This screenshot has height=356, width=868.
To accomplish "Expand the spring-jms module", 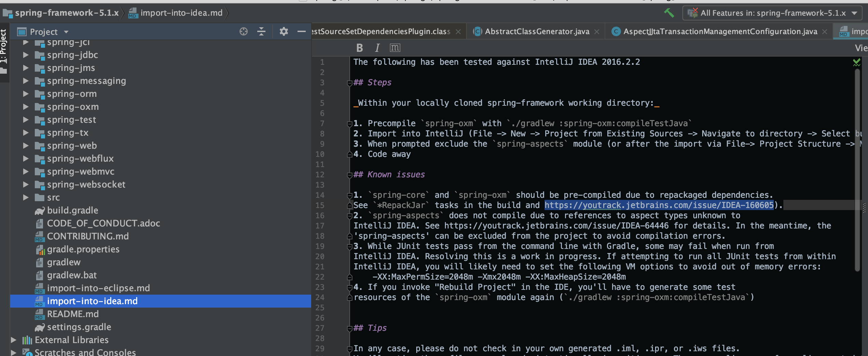I will pos(26,68).
